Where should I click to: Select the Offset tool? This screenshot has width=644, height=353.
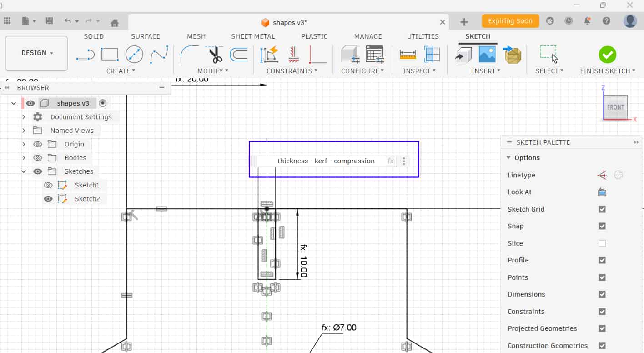click(239, 55)
